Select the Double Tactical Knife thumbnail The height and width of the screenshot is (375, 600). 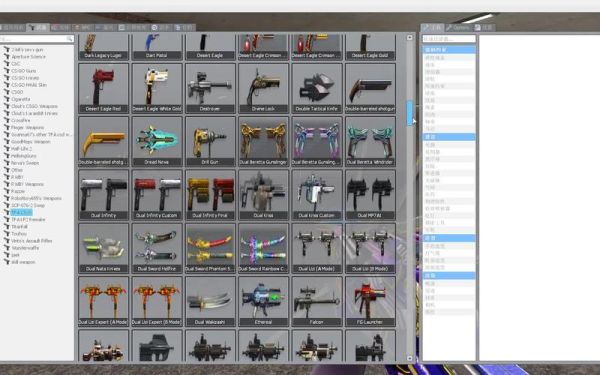317,88
